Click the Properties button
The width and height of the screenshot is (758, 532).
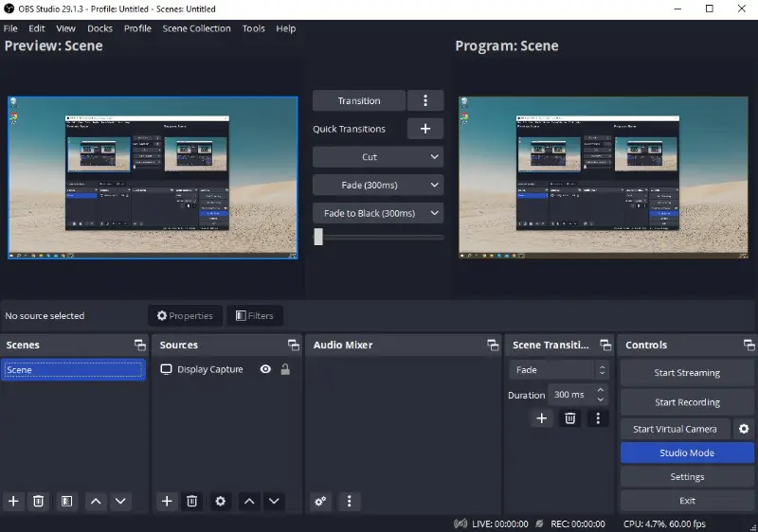click(185, 316)
